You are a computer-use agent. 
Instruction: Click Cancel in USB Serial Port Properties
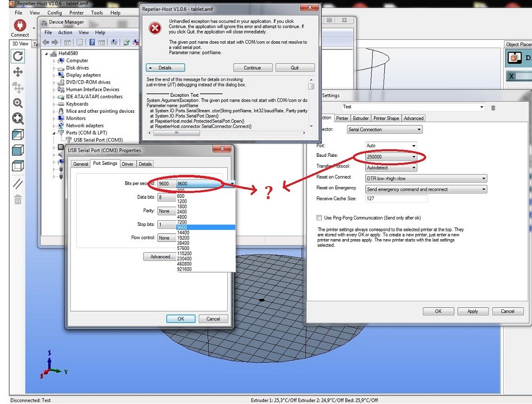tap(213, 319)
